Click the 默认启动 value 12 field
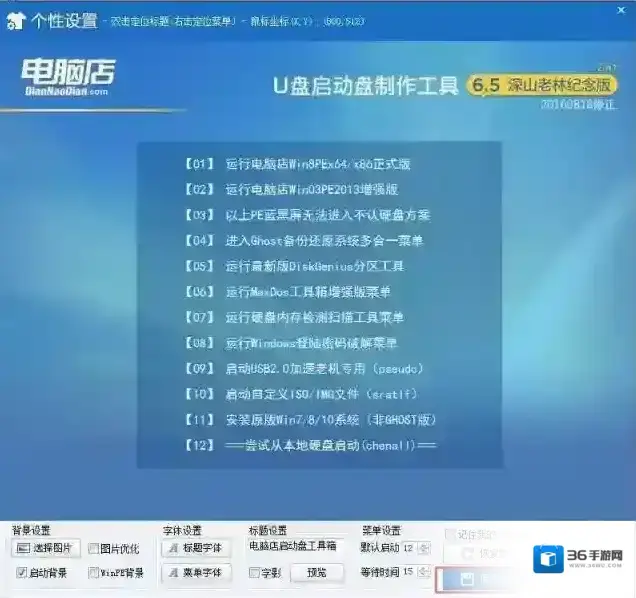This screenshot has height=598, width=636. tap(410, 548)
